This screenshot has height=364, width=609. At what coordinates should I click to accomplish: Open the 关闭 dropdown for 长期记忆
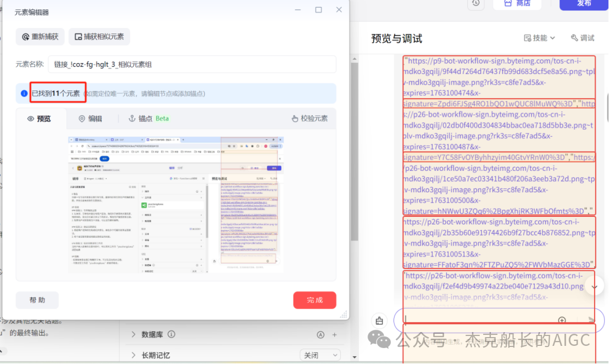pyautogui.click(x=320, y=355)
